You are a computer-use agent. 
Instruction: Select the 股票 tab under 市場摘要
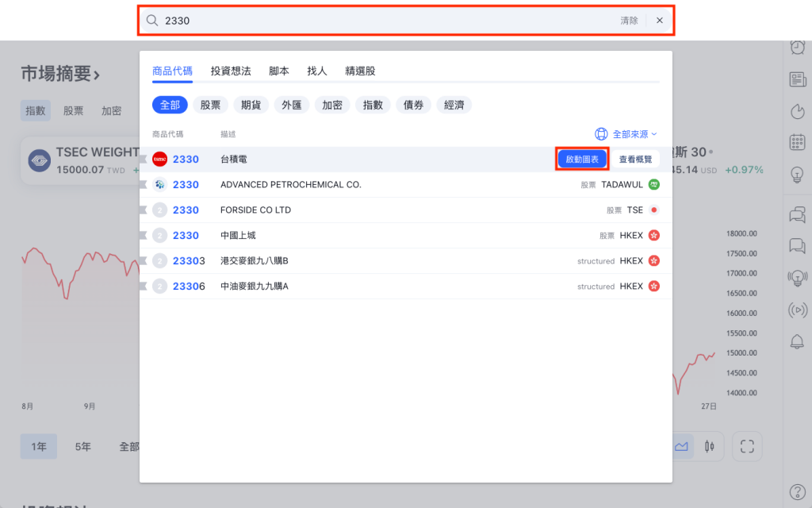[73, 110]
